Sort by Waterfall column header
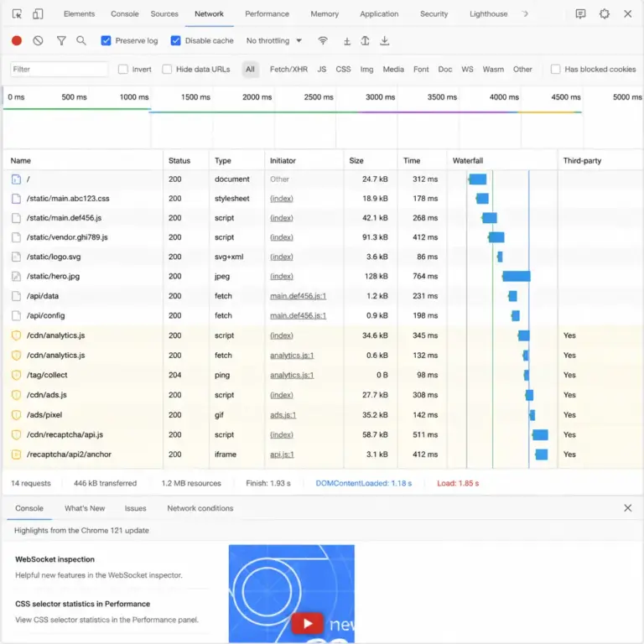 tap(502, 161)
